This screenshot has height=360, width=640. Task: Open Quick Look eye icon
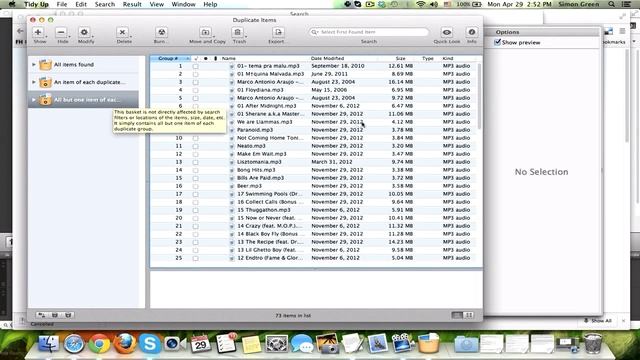447,32
